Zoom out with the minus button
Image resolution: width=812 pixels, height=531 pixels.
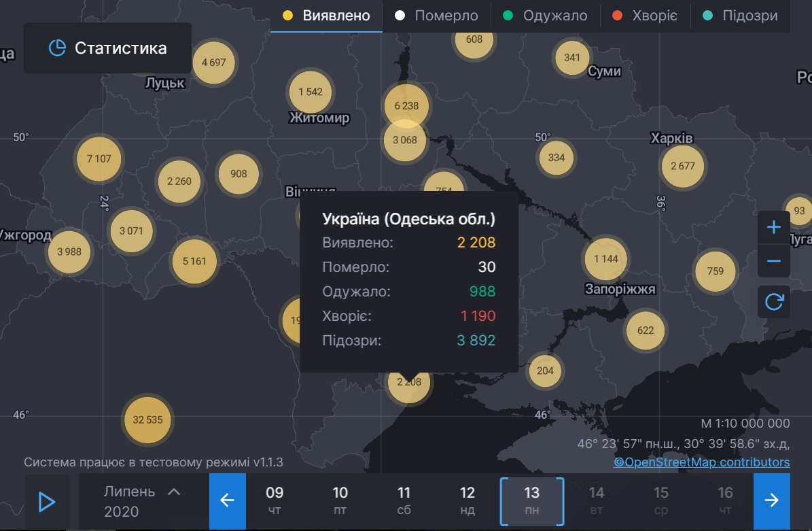[773, 261]
